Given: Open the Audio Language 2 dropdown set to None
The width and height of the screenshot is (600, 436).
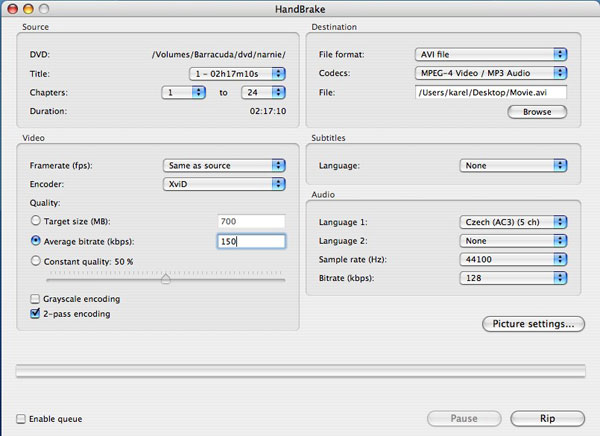Looking at the screenshot, I should click(513, 241).
